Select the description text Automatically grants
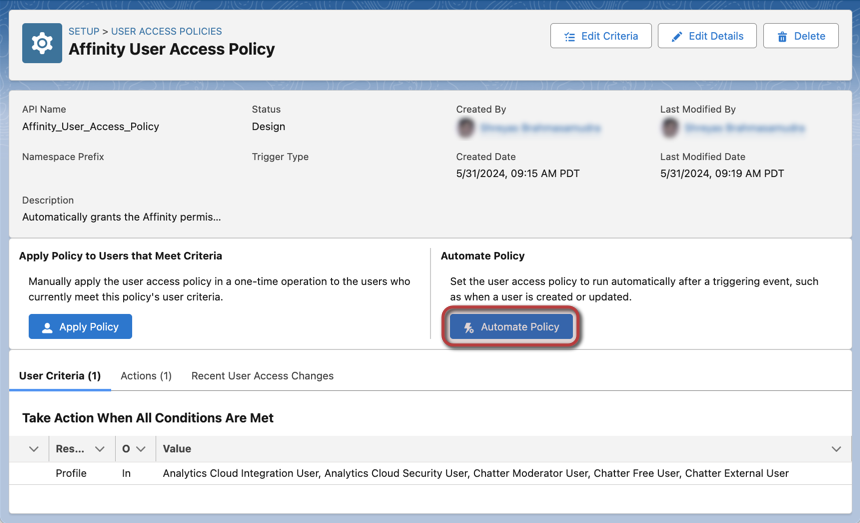Screen dimensions: 860x523 (x=121, y=217)
